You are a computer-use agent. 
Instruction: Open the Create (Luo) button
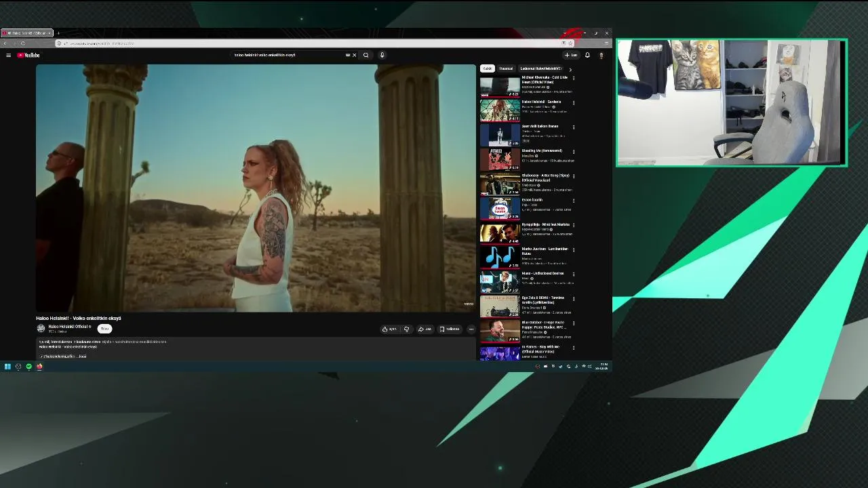[571, 55]
